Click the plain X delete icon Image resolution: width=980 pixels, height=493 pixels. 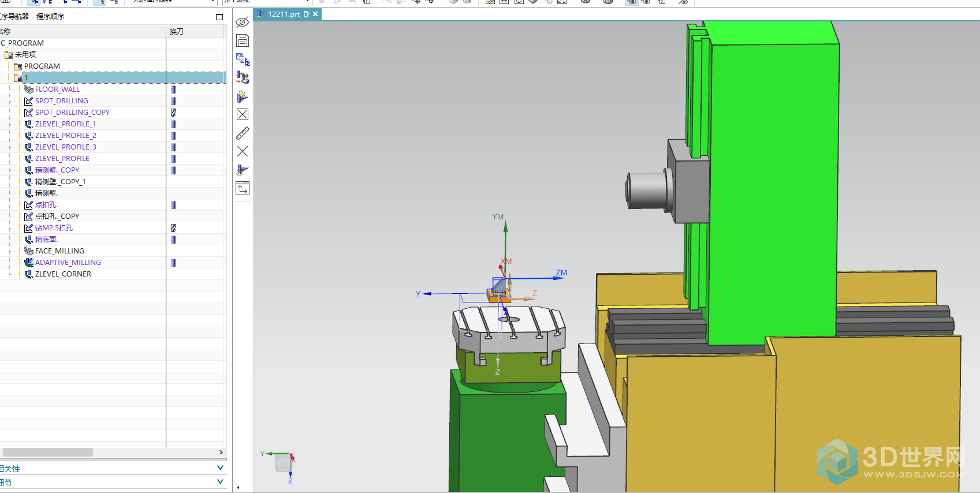click(x=243, y=151)
